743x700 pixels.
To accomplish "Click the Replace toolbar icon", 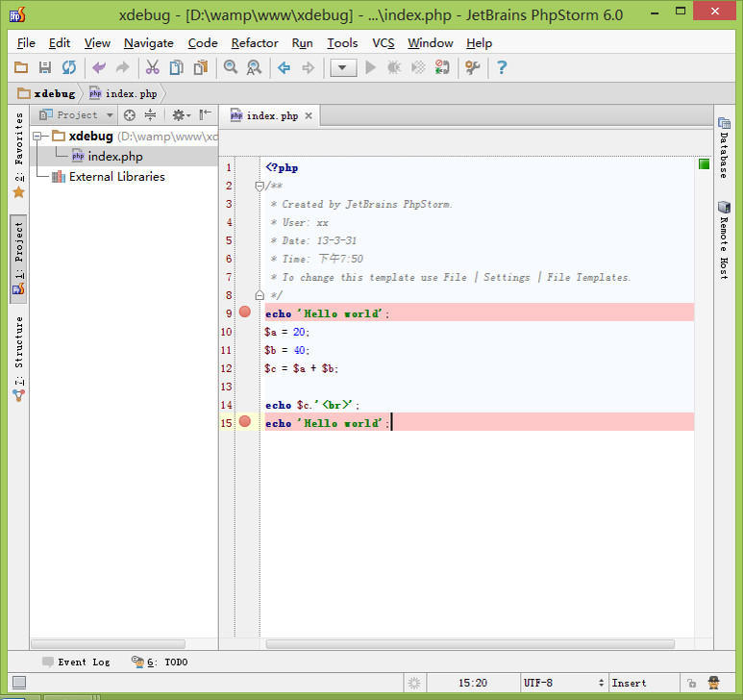I will click(254, 67).
